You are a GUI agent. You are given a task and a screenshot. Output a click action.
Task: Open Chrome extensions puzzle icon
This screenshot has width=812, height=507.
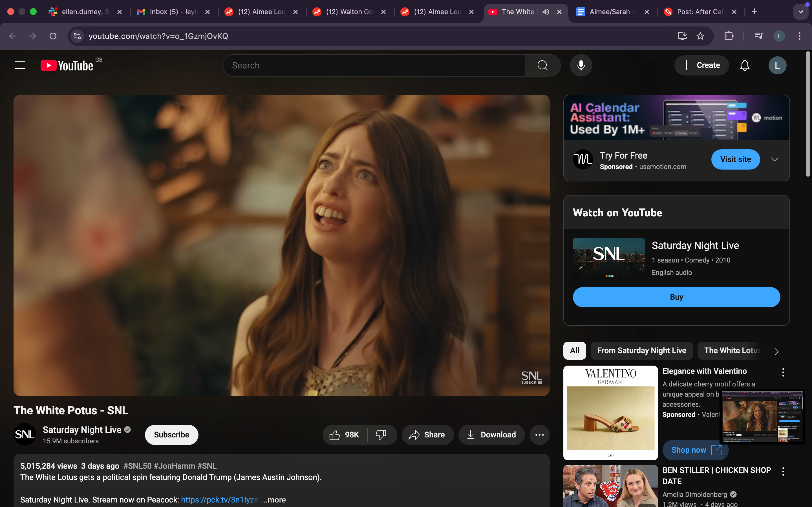coord(729,36)
